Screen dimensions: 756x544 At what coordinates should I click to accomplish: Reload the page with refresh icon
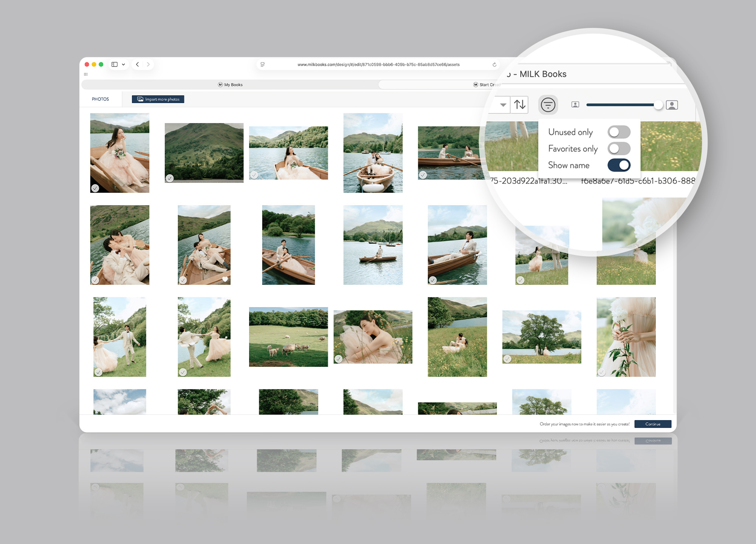click(494, 65)
